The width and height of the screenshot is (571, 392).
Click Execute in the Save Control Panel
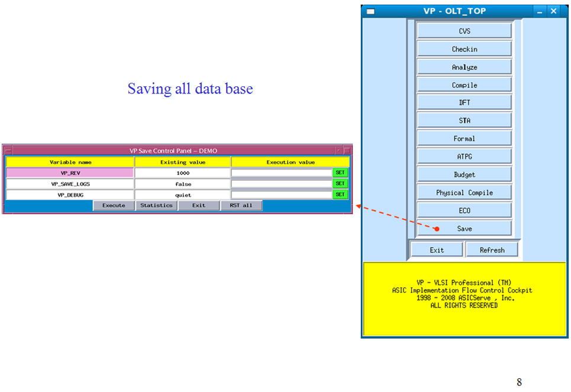(x=114, y=205)
